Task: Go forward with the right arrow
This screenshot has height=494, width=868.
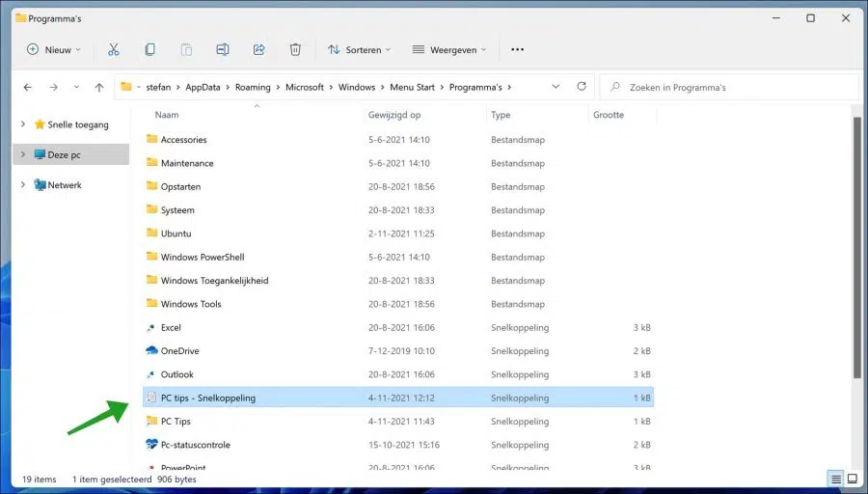Action: (54, 87)
